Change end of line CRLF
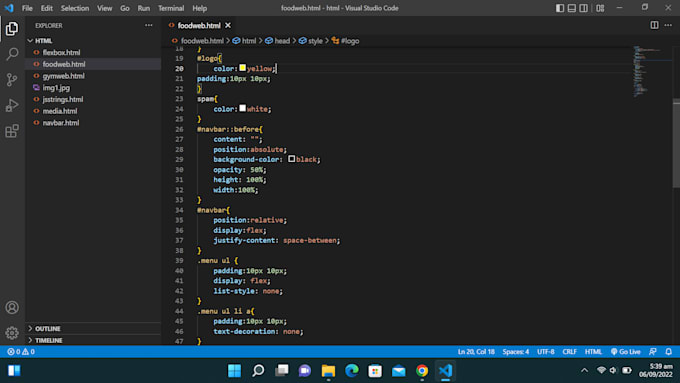The height and width of the screenshot is (383, 680). click(x=569, y=352)
